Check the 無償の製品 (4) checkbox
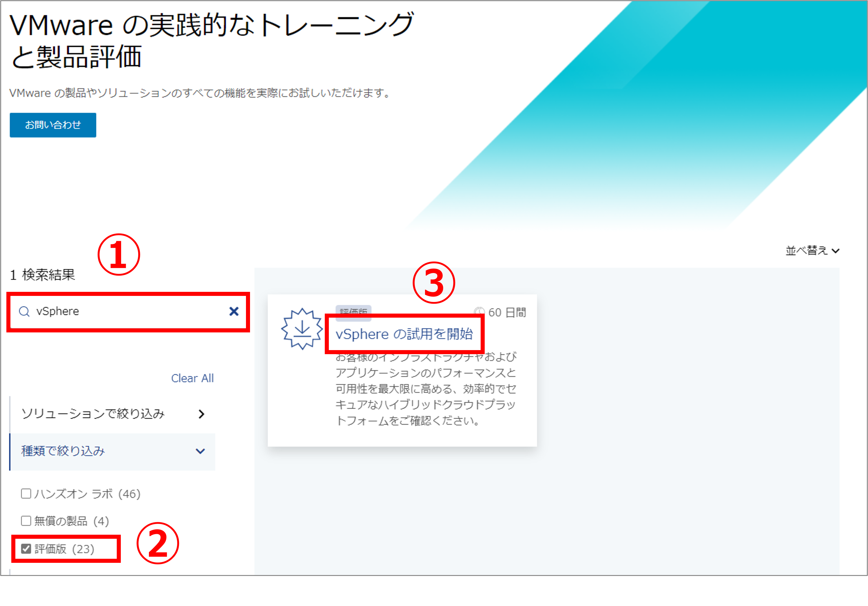 tap(26, 521)
